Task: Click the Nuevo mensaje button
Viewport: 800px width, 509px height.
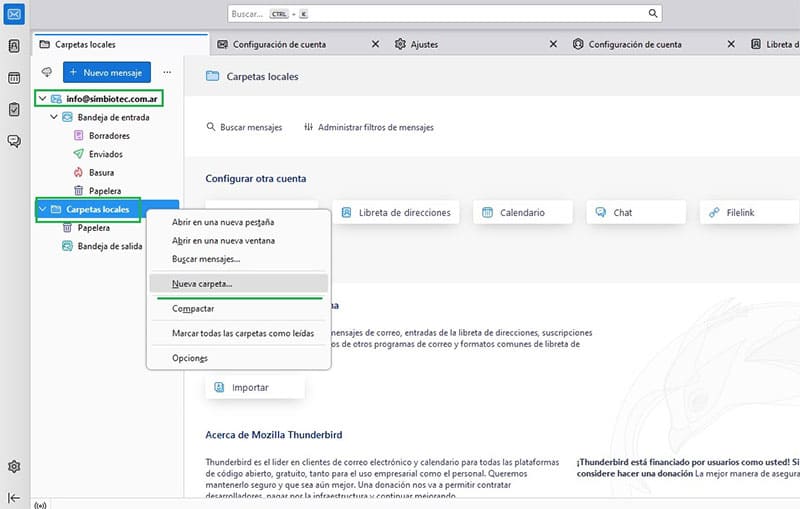Action: (107, 72)
